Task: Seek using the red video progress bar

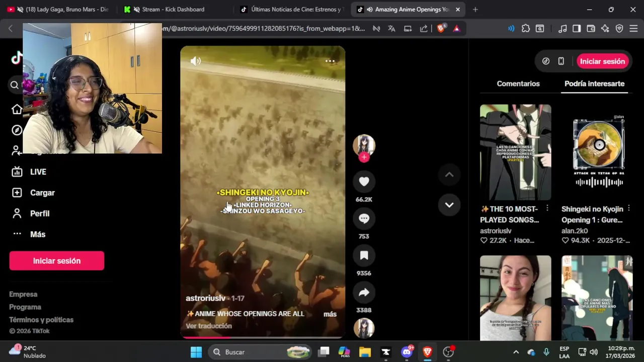Action: click(x=263, y=337)
